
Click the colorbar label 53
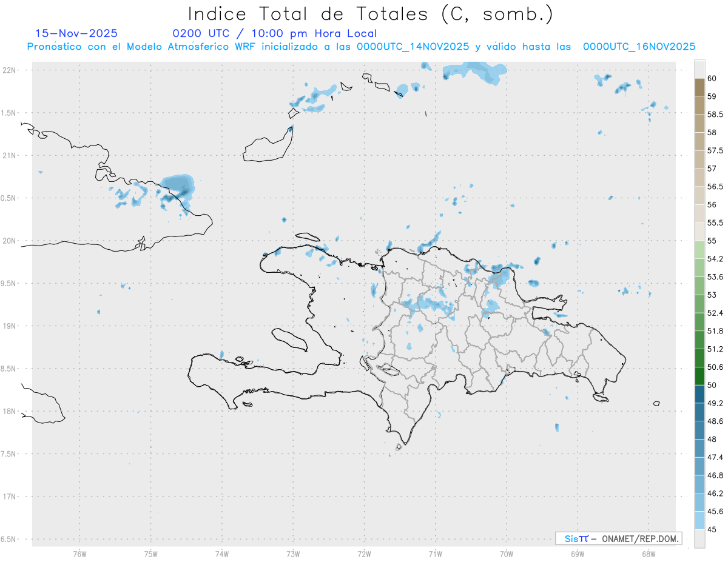point(712,295)
